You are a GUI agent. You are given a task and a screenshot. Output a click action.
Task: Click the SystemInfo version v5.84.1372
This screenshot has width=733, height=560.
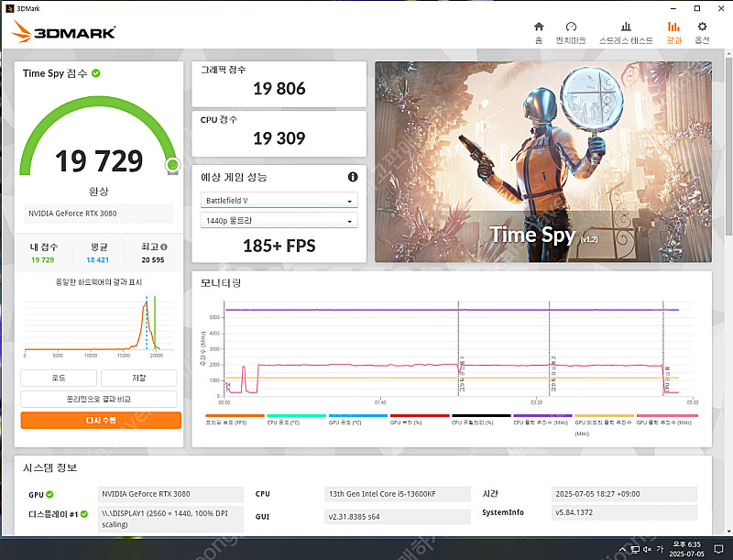pos(624,512)
